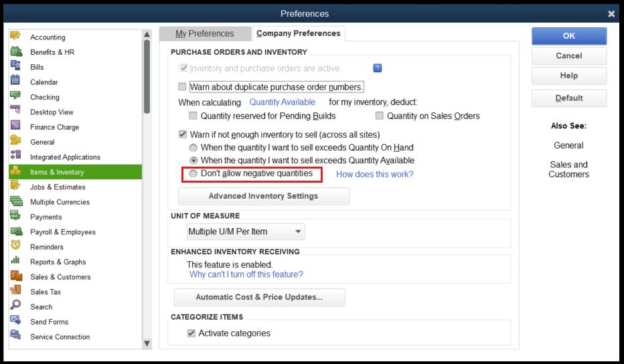Click the Items & Inventory icon
The image size is (624, 364).
pos(15,171)
